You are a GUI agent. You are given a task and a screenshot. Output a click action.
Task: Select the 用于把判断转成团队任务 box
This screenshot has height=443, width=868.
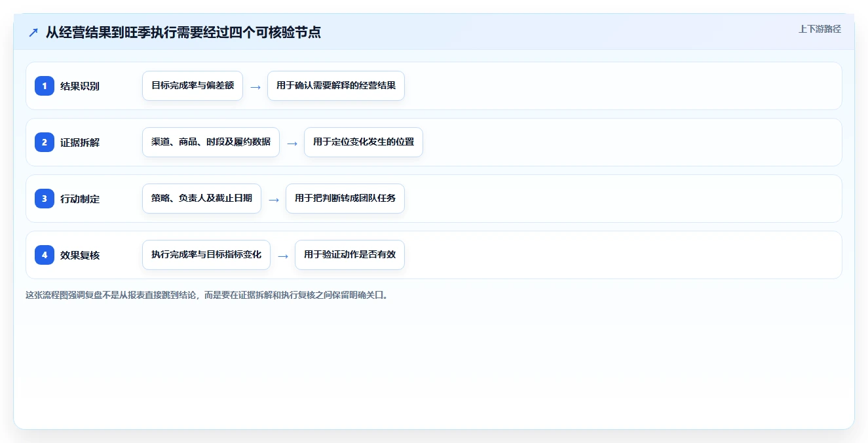(345, 199)
